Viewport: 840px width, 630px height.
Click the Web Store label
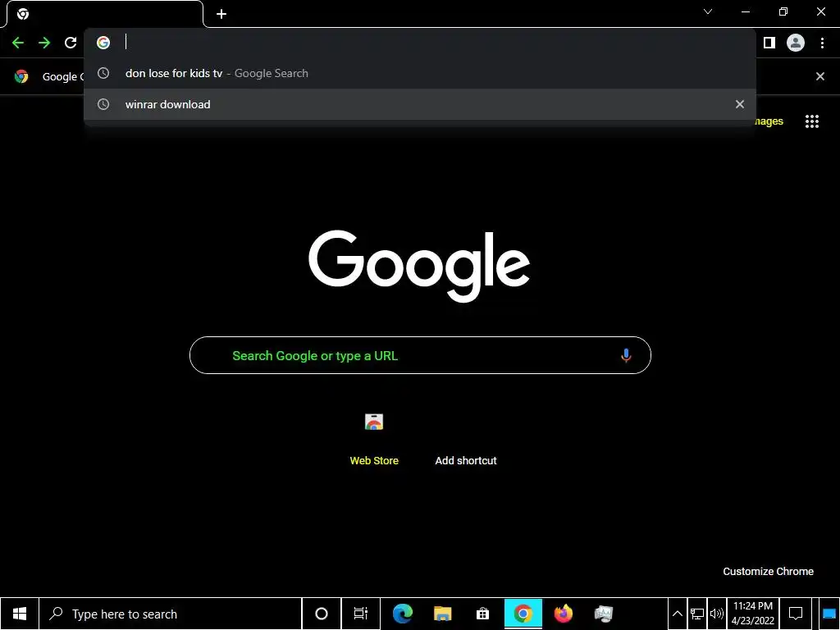[374, 461]
